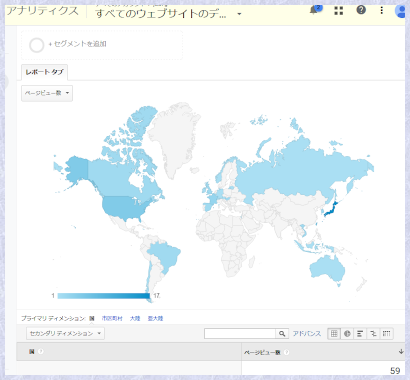Open the notifications bell
This screenshot has width=410, height=380.
pos(315,10)
